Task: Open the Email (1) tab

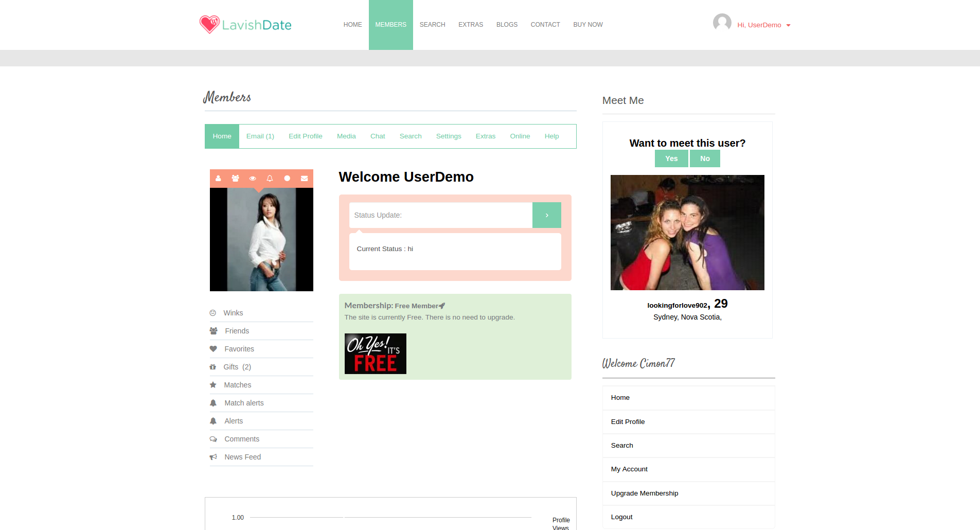Action: pos(260,136)
